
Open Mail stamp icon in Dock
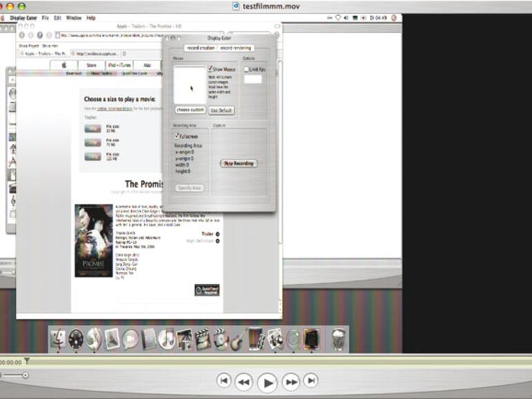pos(112,339)
